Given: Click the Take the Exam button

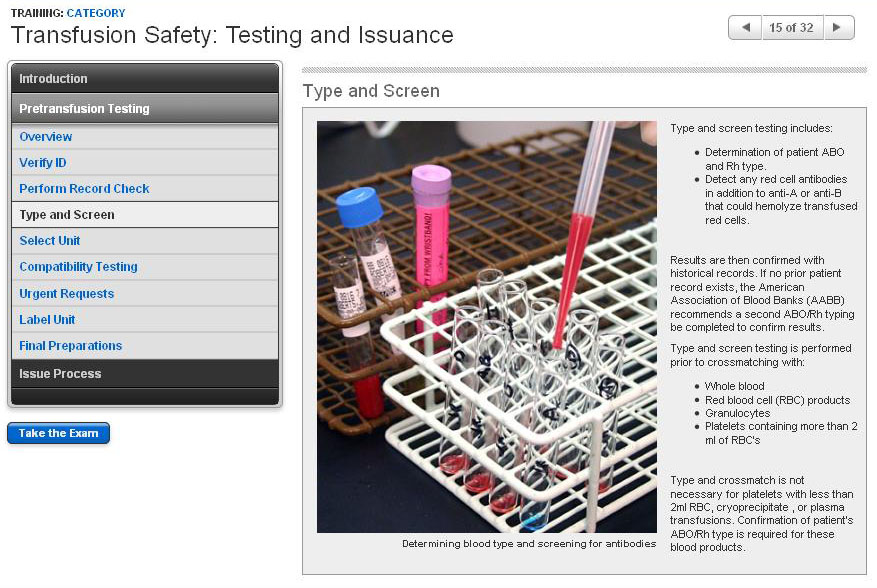Looking at the screenshot, I should tap(58, 434).
